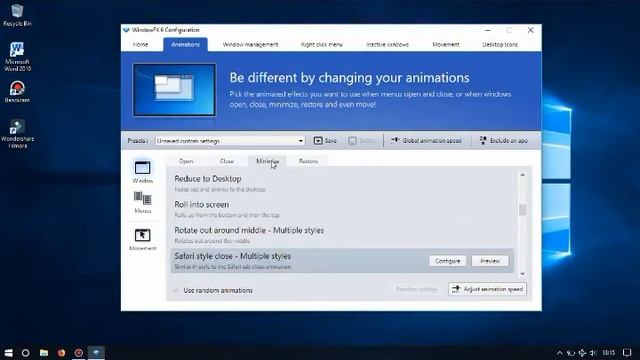Show hidden system tray icons
This screenshot has height=360, width=640.
click(560, 353)
